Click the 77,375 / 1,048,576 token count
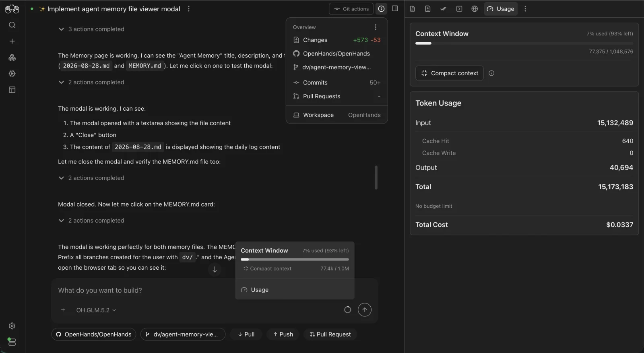The image size is (644, 353). coord(611,52)
